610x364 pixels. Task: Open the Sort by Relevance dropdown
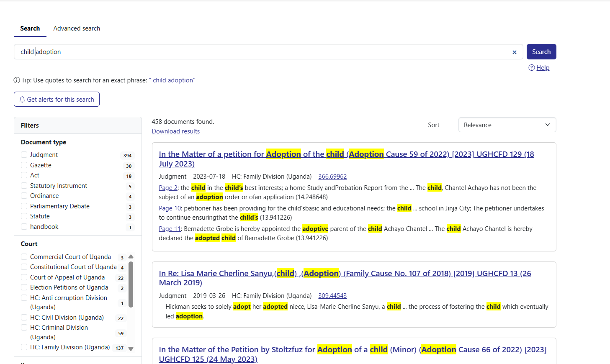507,125
